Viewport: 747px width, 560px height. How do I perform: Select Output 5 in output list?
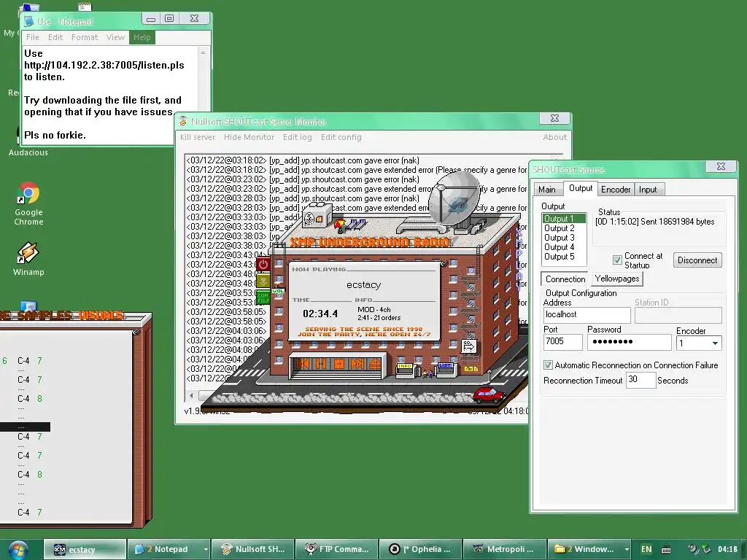564,257
